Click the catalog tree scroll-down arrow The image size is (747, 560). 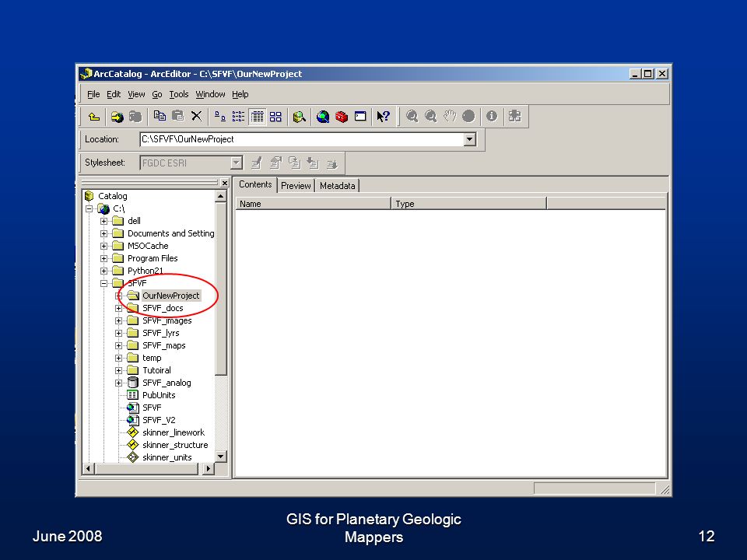(220, 457)
